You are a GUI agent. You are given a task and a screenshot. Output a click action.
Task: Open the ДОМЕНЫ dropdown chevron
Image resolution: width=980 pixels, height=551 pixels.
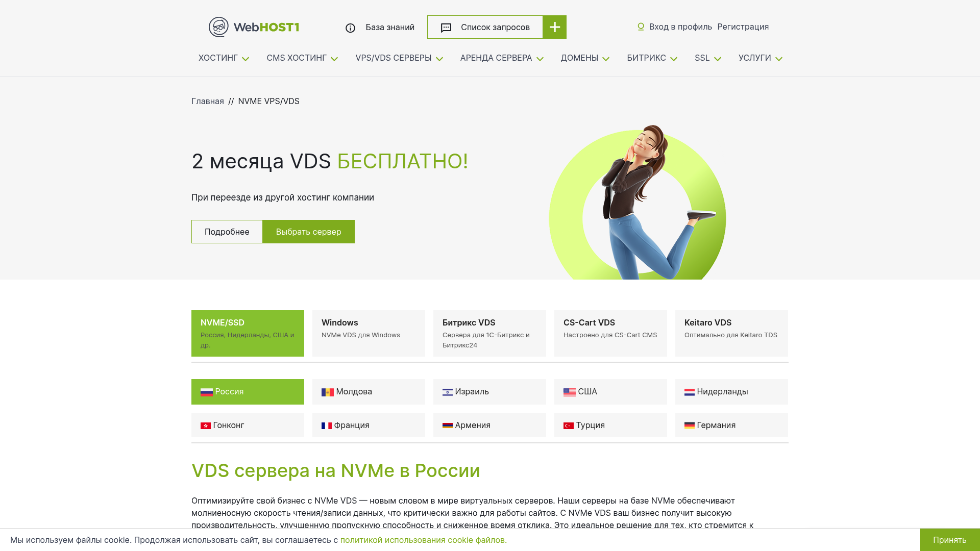(x=606, y=59)
